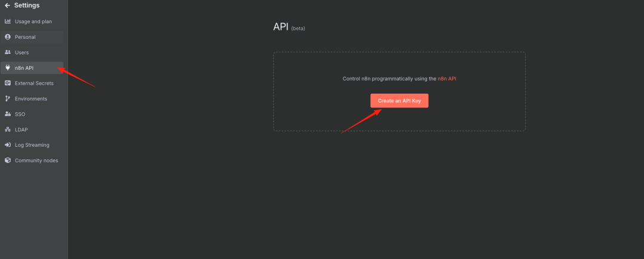
Task: Click the (beta) label next to API
Action: coord(298,29)
